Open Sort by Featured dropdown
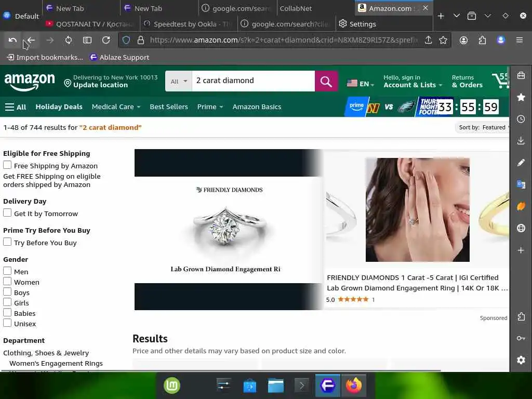Image resolution: width=532 pixels, height=399 pixels. click(x=482, y=128)
